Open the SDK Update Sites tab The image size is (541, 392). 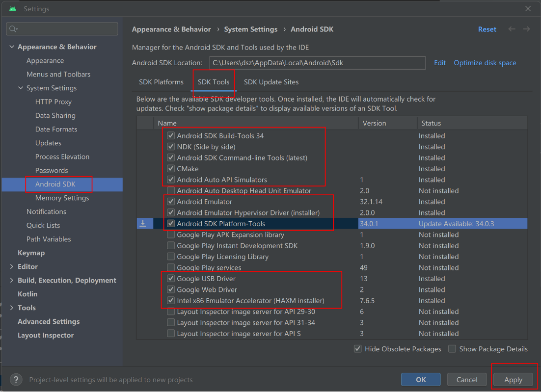[x=271, y=82]
